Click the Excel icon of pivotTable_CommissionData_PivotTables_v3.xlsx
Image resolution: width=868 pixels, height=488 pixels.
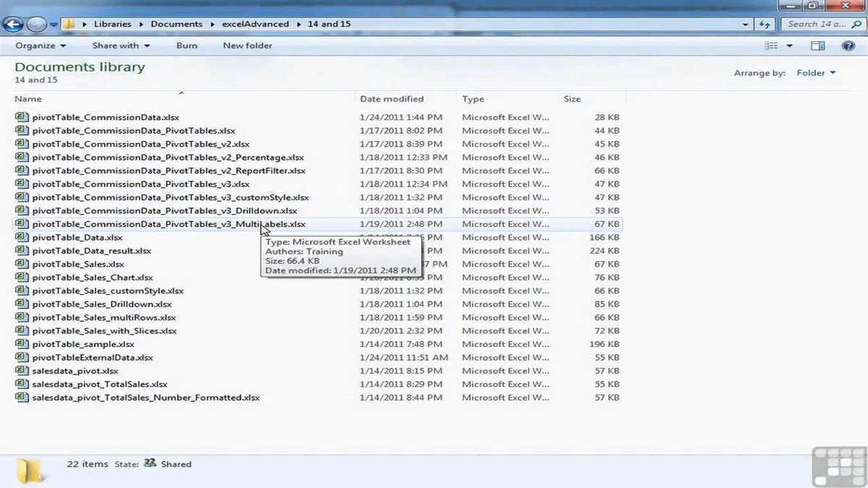[x=21, y=184]
